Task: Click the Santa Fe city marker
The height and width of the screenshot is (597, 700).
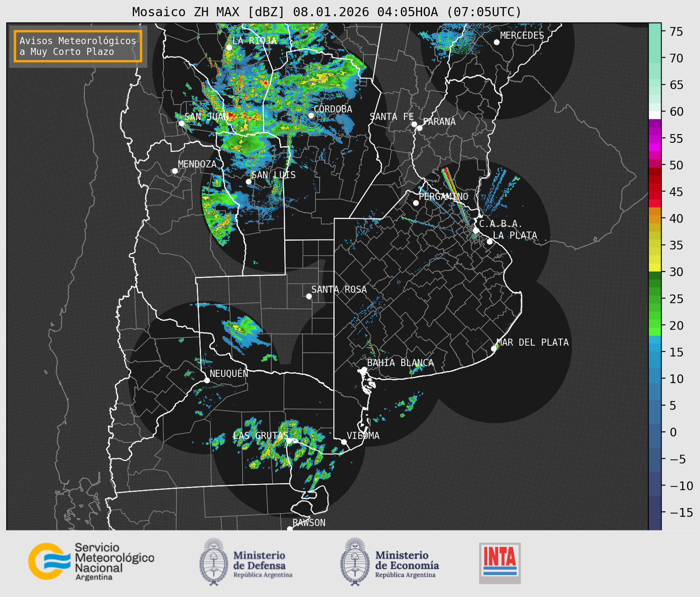Action: tap(414, 124)
